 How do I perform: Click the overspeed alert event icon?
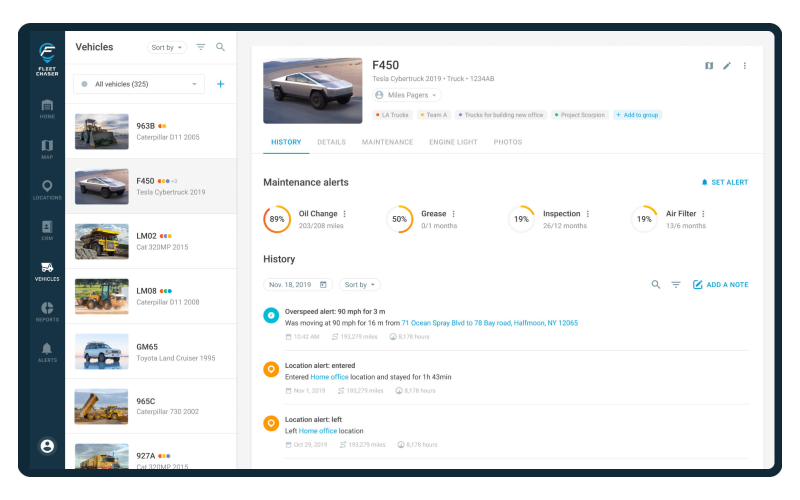pyautogui.click(x=271, y=315)
